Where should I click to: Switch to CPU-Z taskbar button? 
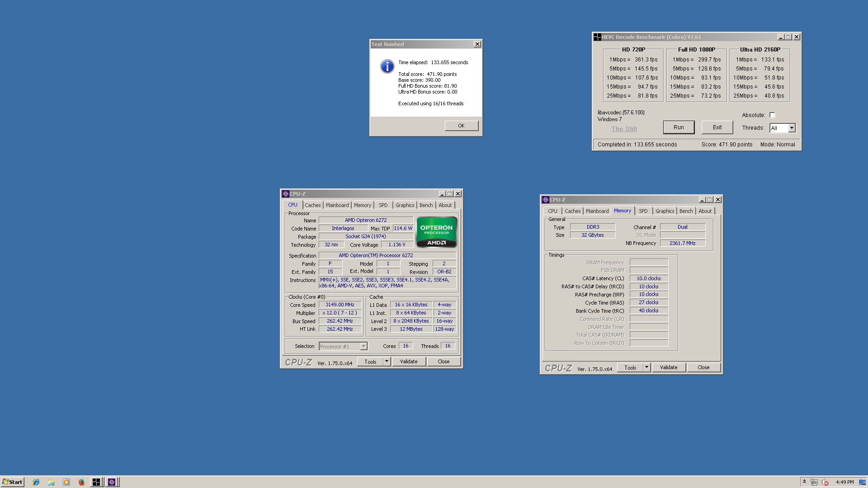(112, 482)
